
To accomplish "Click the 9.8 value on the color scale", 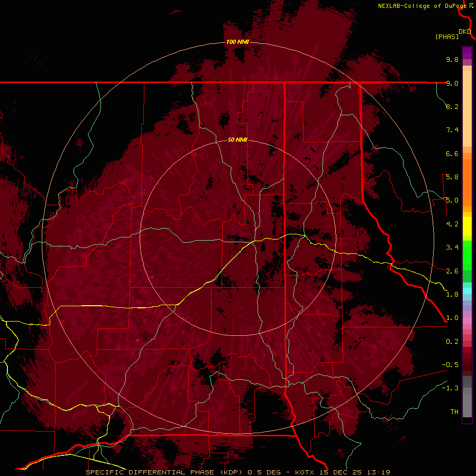I will (x=452, y=59).
